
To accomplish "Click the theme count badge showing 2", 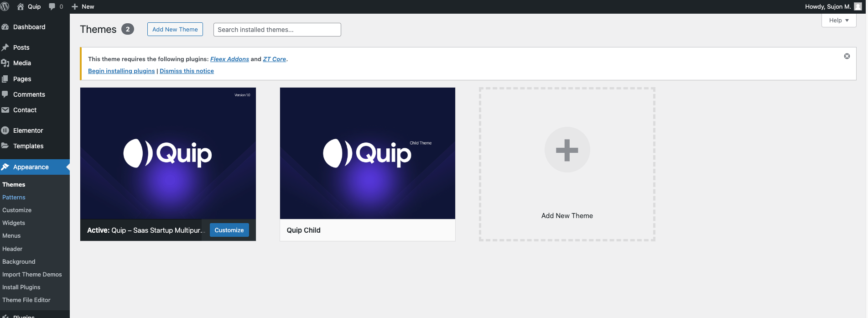I will point(128,29).
